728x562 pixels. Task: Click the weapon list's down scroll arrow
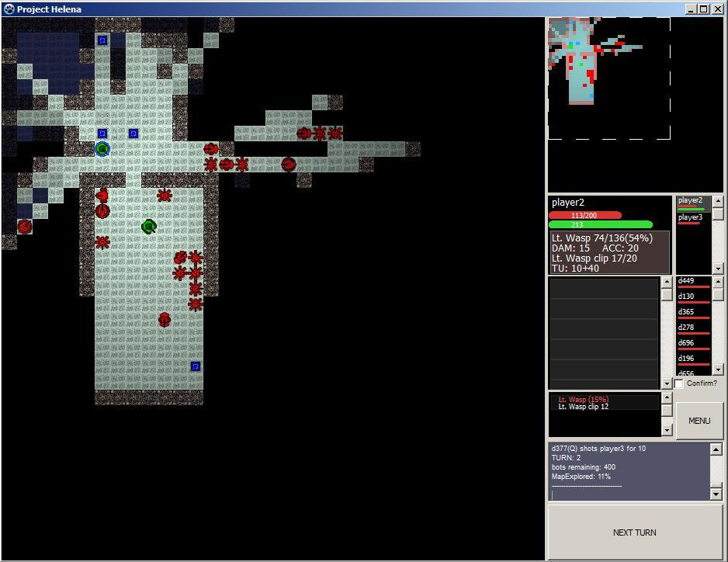(667, 431)
